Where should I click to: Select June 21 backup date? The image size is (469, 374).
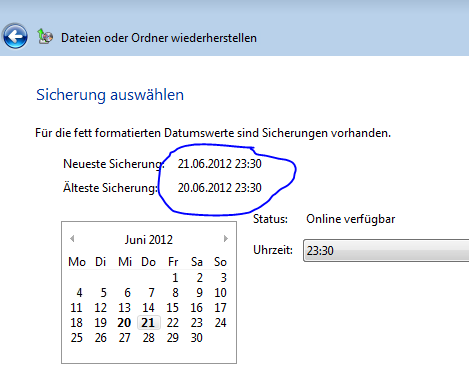[148, 323]
